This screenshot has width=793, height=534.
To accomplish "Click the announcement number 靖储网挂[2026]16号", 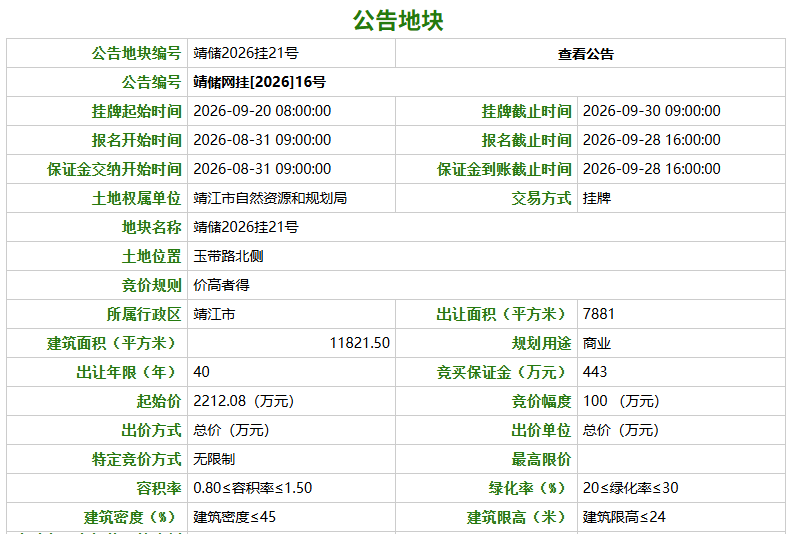I will pyautogui.click(x=259, y=82).
